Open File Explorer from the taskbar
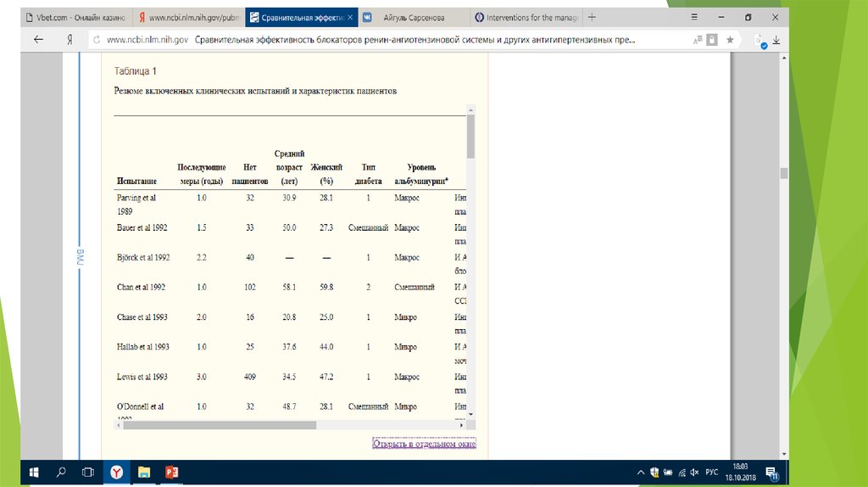The width and height of the screenshot is (868, 487). (x=144, y=472)
